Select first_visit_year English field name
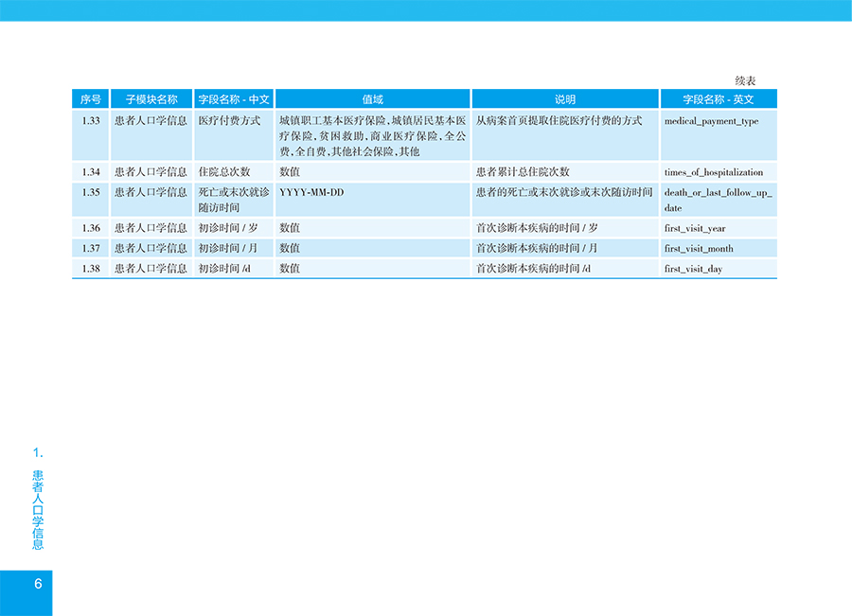This screenshot has height=616, width=852. click(x=695, y=228)
